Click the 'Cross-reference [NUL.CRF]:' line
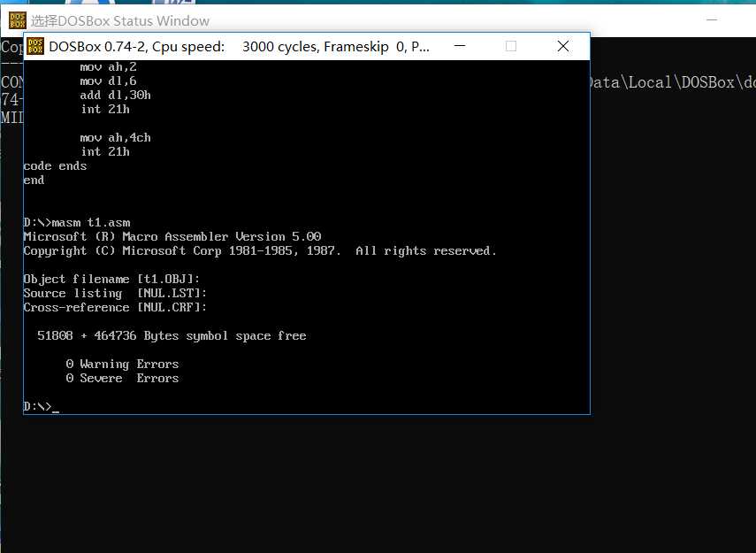This screenshot has width=756, height=553. pyautogui.click(x=115, y=307)
